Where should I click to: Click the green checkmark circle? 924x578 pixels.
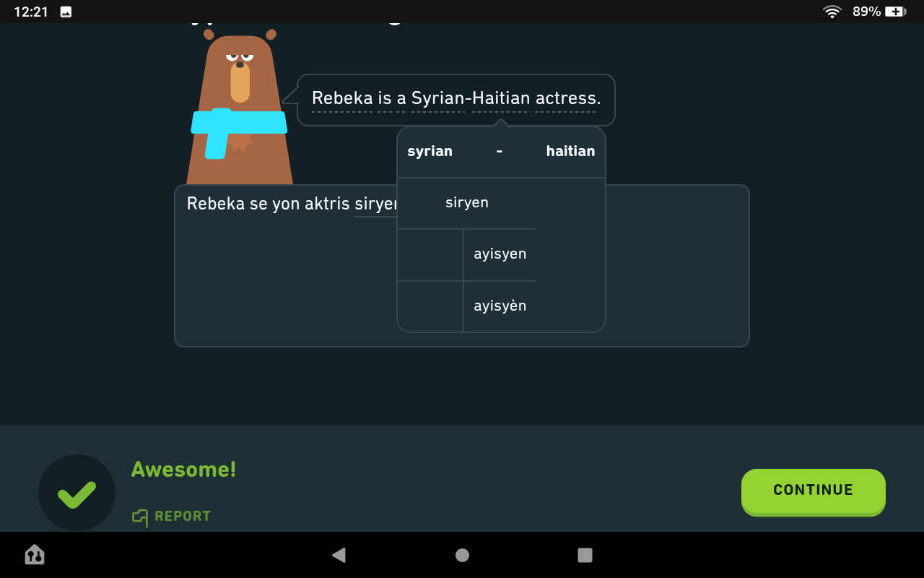coord(77,493)
